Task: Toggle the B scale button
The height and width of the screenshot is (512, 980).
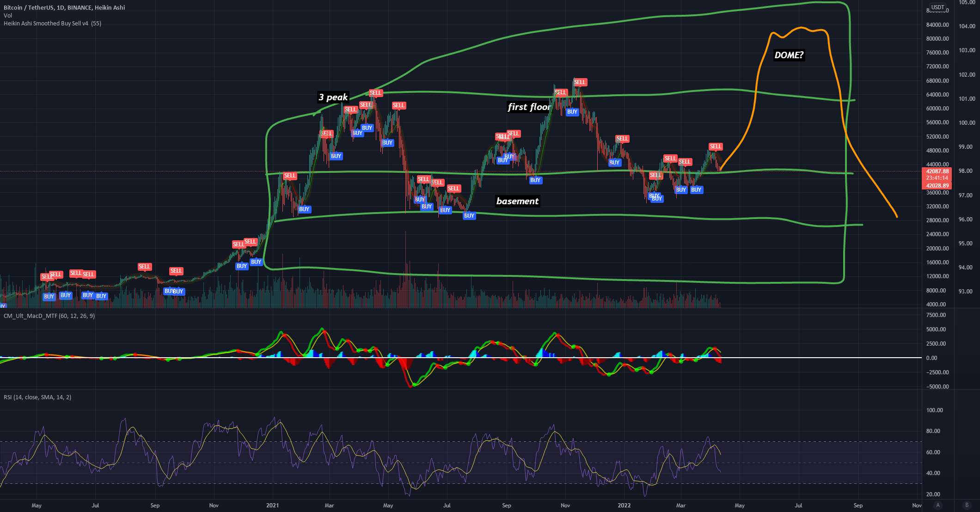Action: 967,505
